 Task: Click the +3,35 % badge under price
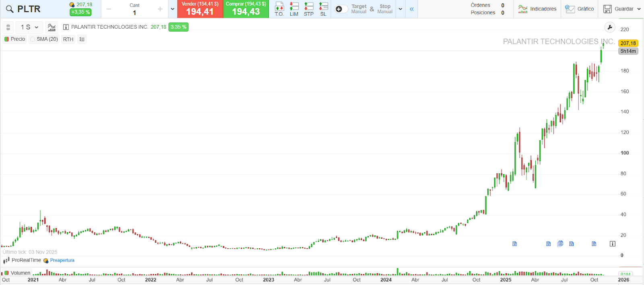[80, 12]
